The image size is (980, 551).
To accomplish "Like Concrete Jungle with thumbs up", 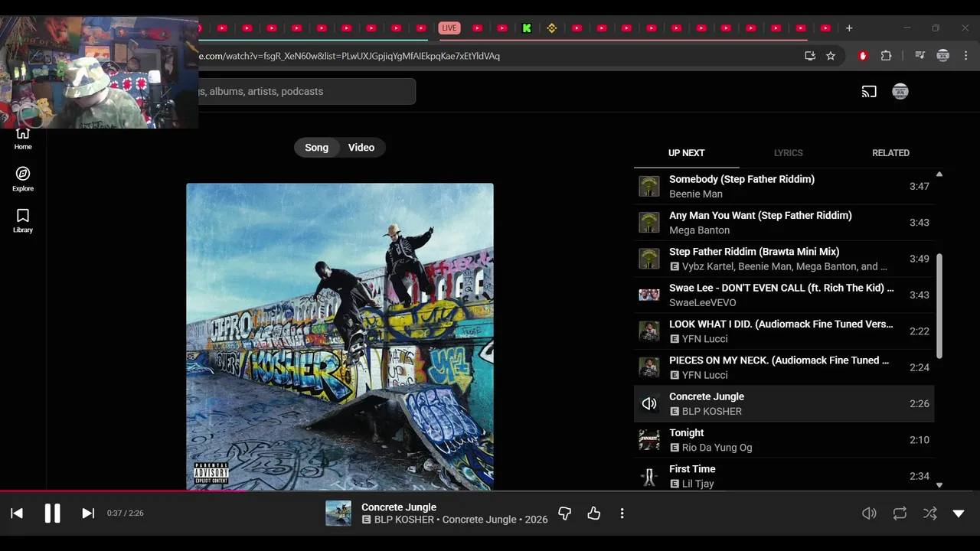I will coord(594,514).
